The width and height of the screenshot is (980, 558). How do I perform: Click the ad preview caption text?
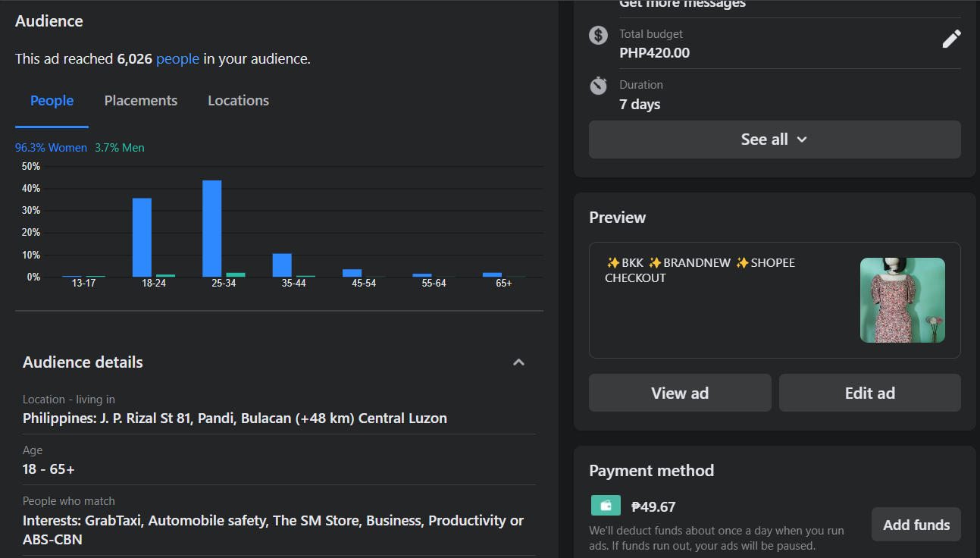pyautogui.click(x=699, y=270)
